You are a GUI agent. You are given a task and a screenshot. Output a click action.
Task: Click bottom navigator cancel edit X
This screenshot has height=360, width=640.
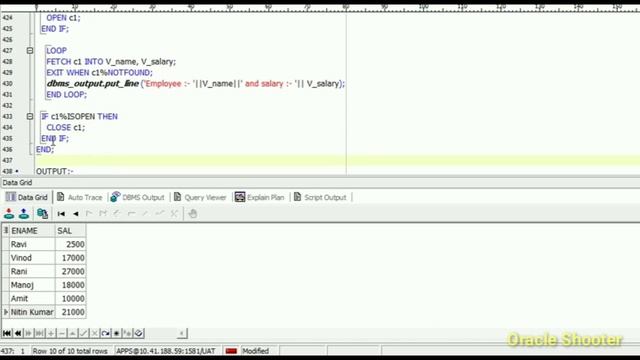[94, 333]
